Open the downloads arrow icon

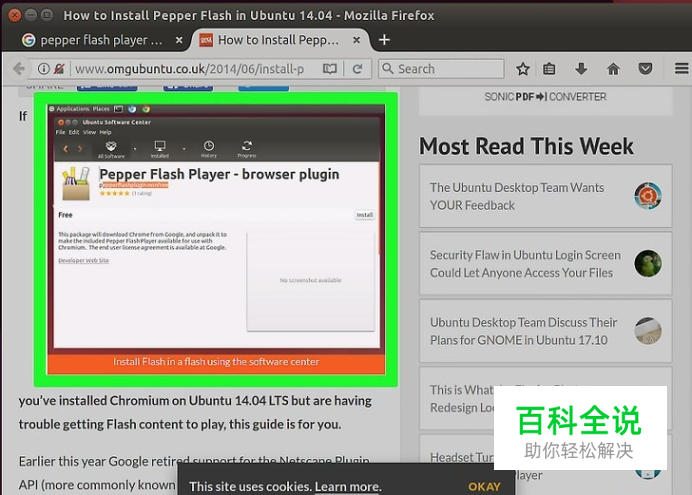[581, 69]
